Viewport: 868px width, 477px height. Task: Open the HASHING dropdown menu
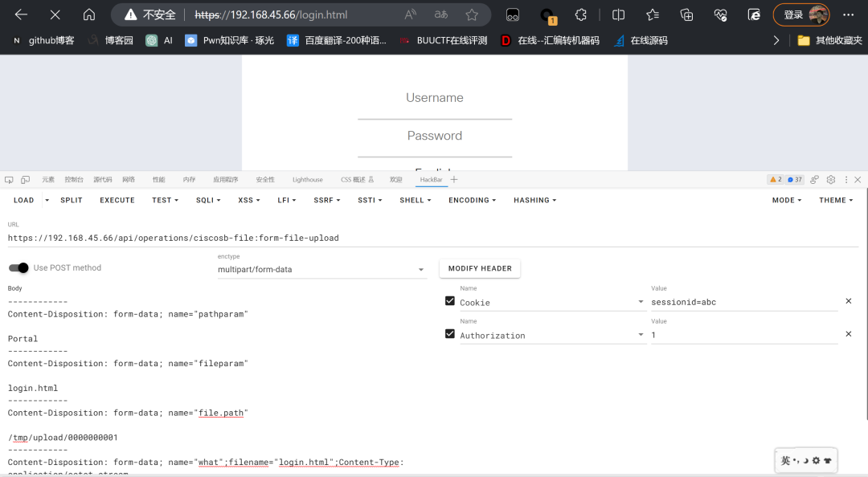pos(534,200)
